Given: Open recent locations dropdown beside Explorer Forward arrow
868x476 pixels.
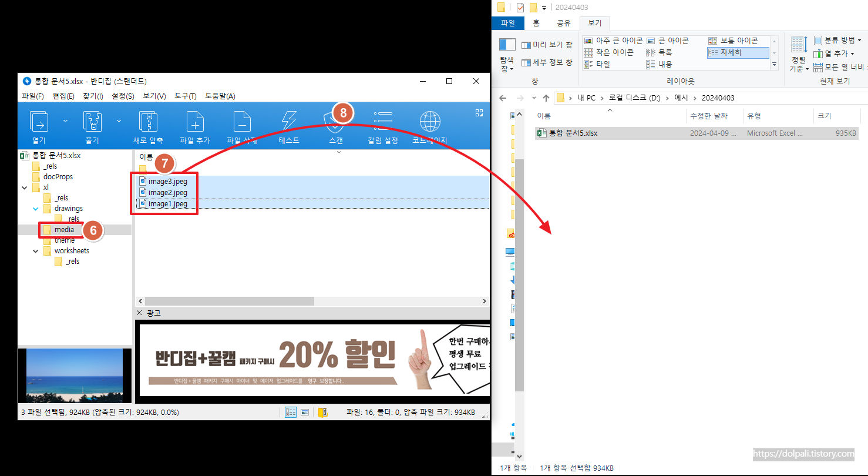Looking at the screenshot, I should (x=534, y=98).
